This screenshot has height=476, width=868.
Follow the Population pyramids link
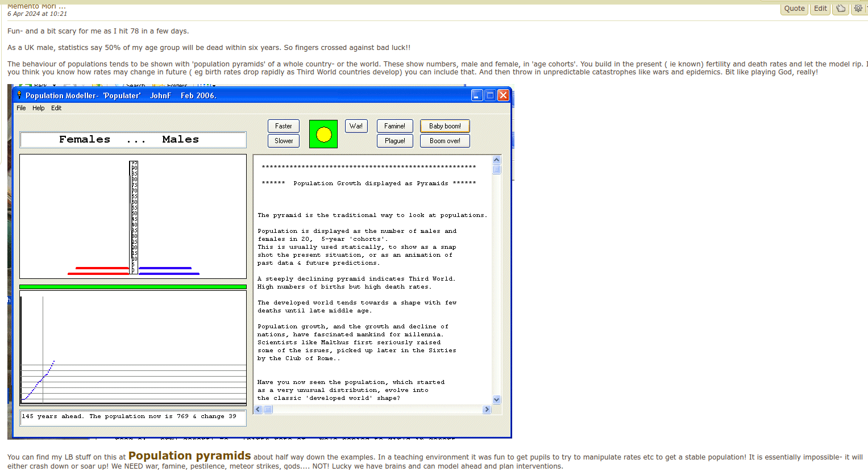point(189,456)
